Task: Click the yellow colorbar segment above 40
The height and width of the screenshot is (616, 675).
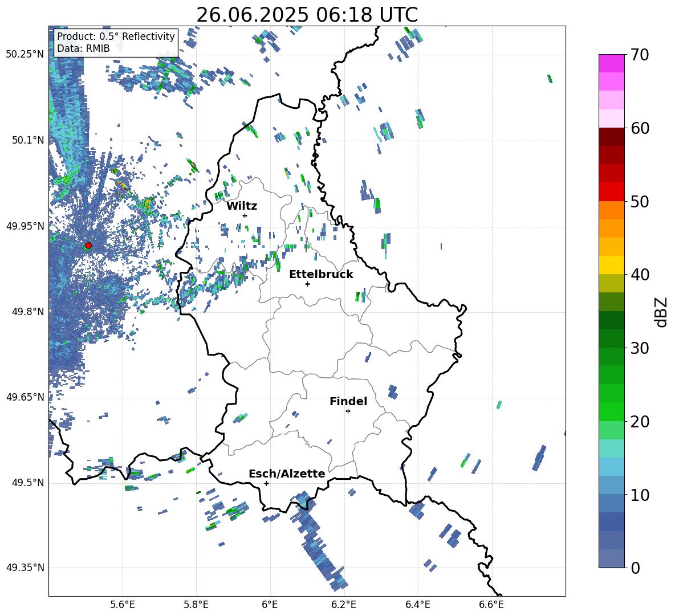Action: click(611, 265)
